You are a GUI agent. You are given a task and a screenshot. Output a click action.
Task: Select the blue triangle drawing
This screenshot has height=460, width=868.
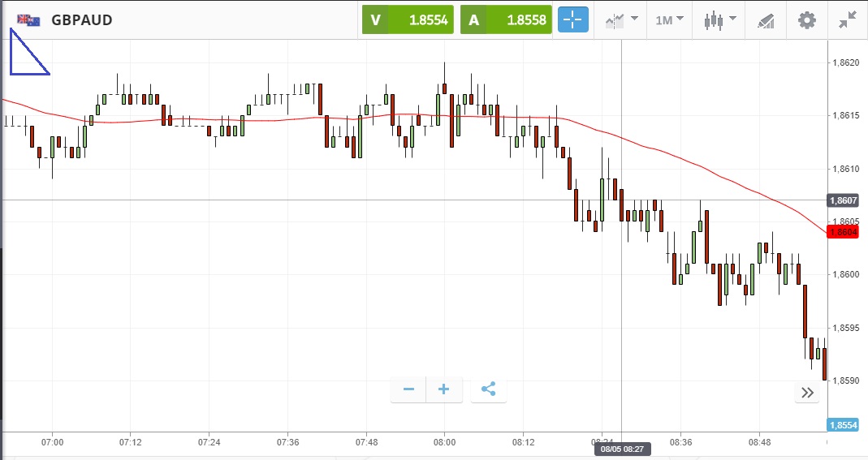pos(24,58)
